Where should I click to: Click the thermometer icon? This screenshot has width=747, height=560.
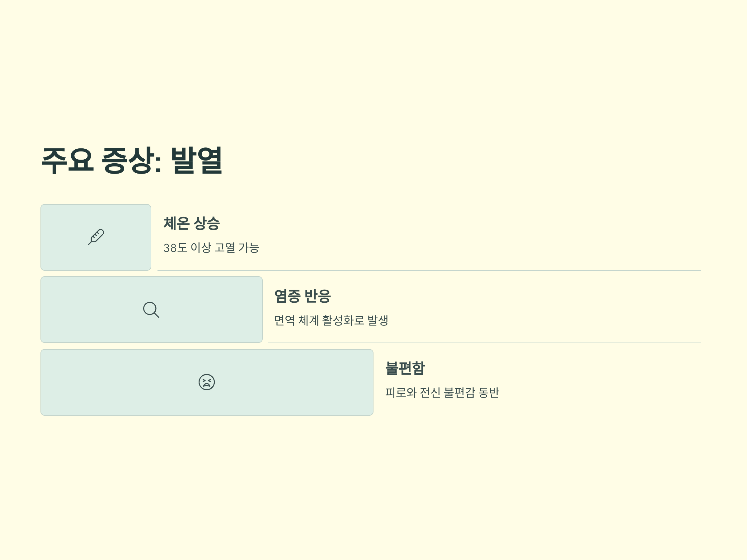pyautogui.click(x=96, y=237)
